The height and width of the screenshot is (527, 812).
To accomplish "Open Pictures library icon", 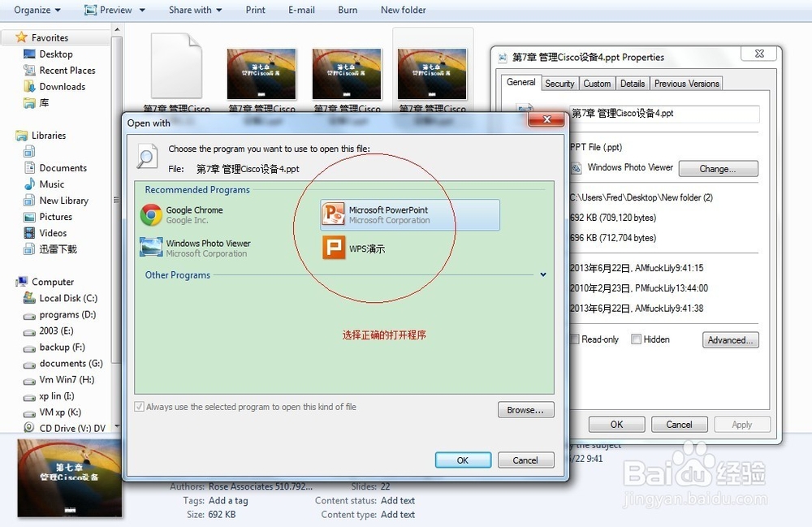I will point(29,217).
